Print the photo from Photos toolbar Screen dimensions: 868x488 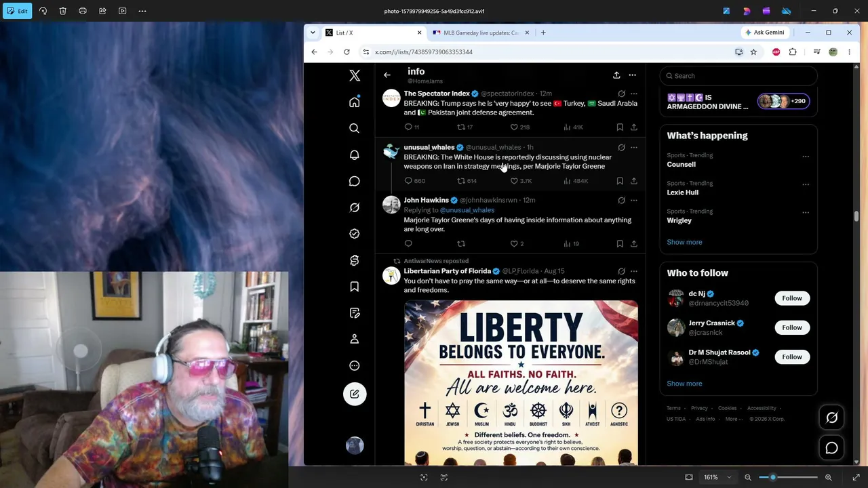(x=83, y=11)
